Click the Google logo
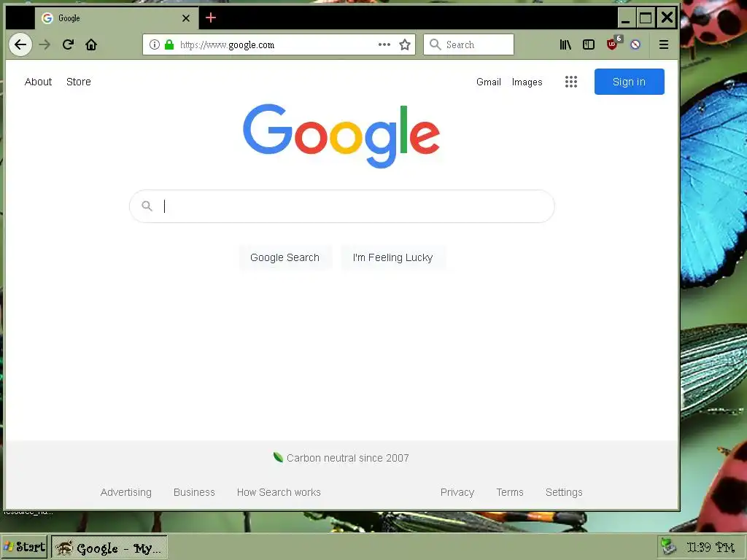This screenshot has height=560, width=747. click(x=341, y=136)
